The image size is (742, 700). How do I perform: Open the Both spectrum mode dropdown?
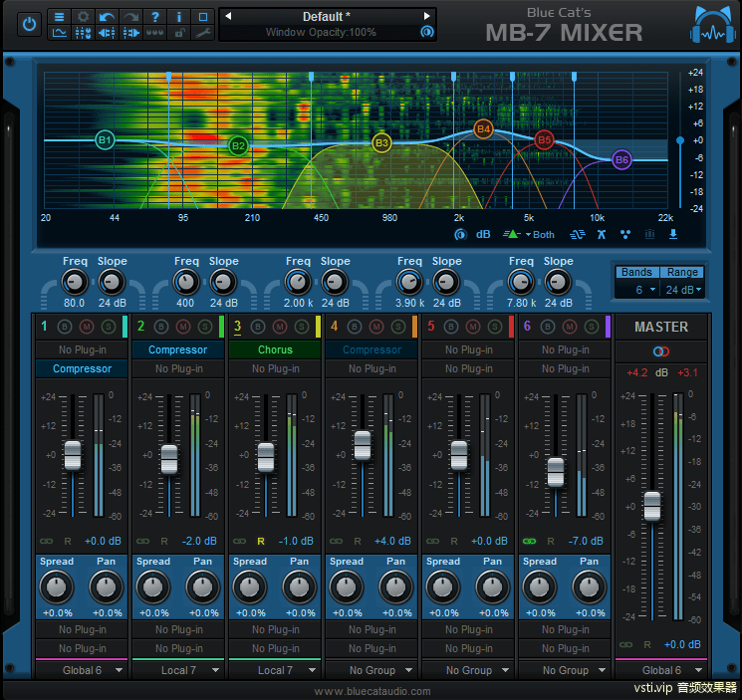pyautogui.click(x=540, y=235)
